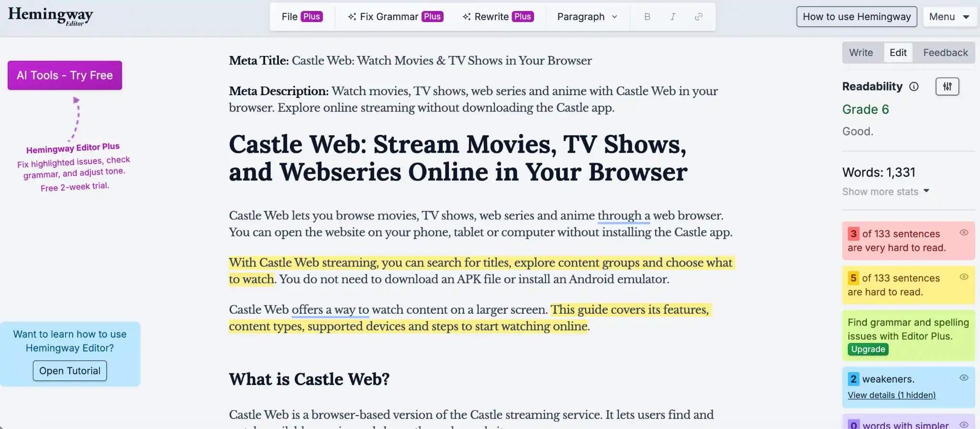Click the main article heading text
The width and height of the screenshot is (980, 429).
pos(458,158)
